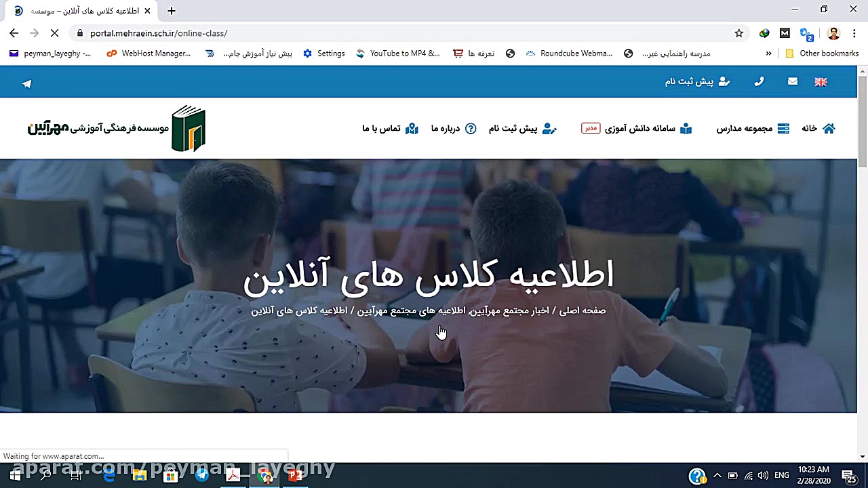Image resolution: width=868 pixels, height=488 pixels.
Task: Click the stacked servers icon beside مجموعه مدارس
Action: pyautogui.click(x=783, y=129)
